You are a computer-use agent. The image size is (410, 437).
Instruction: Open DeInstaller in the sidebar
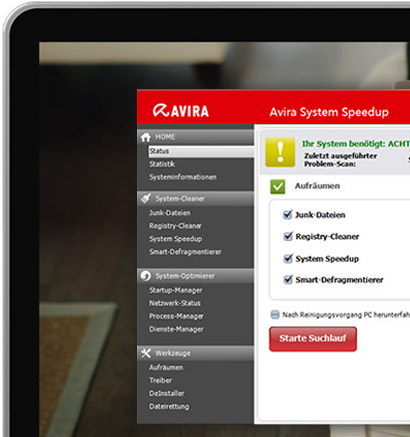coord(167,393)
